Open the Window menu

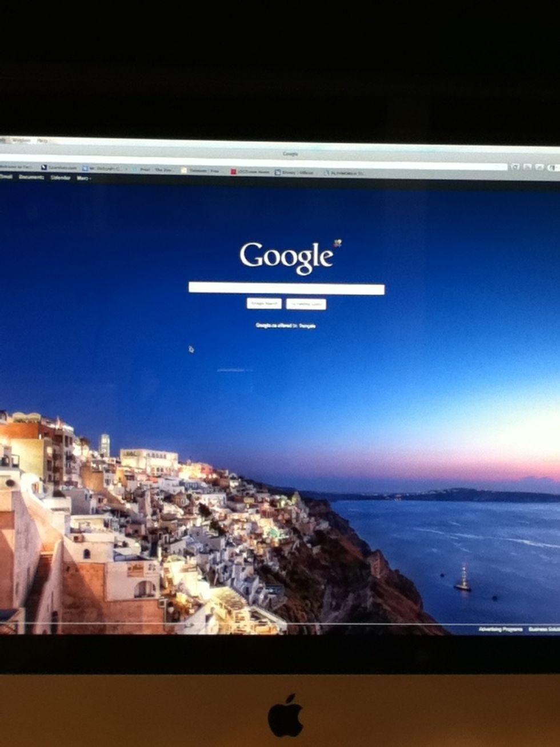pos(21,140)
